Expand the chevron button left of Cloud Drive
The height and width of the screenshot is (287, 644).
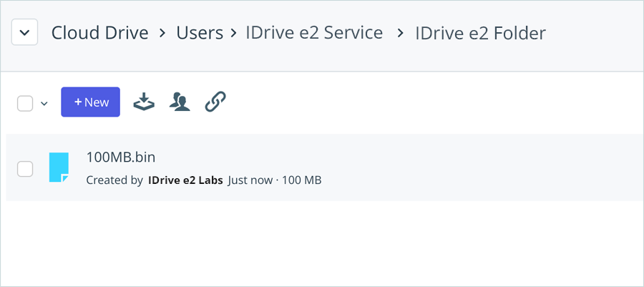click(24, 33)
